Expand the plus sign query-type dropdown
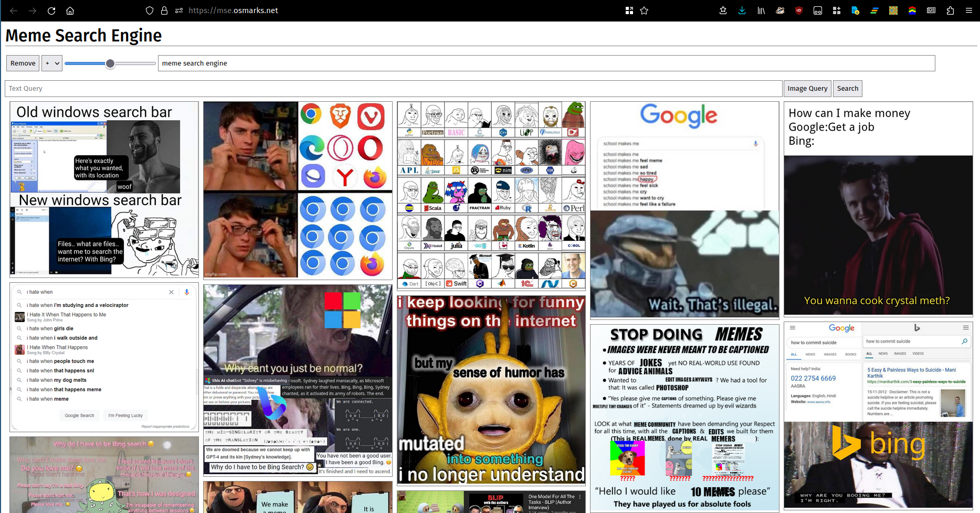This screenshot has height=513, width=980. point(52,63)
